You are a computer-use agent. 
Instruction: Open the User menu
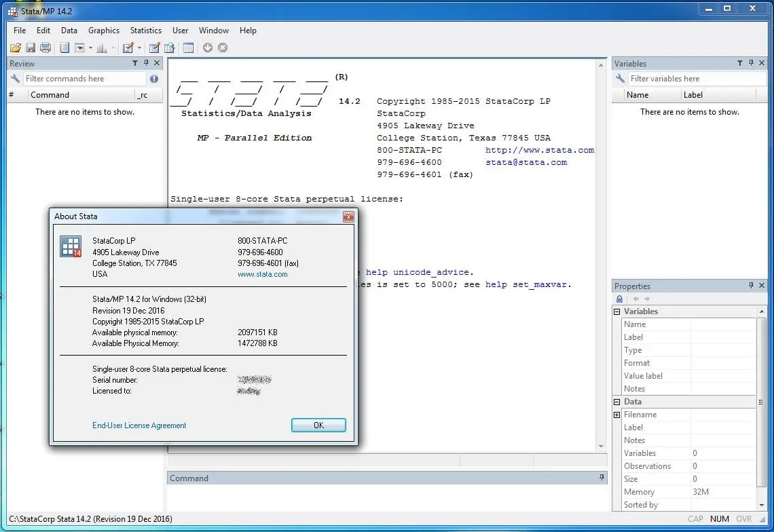[180, 30]
